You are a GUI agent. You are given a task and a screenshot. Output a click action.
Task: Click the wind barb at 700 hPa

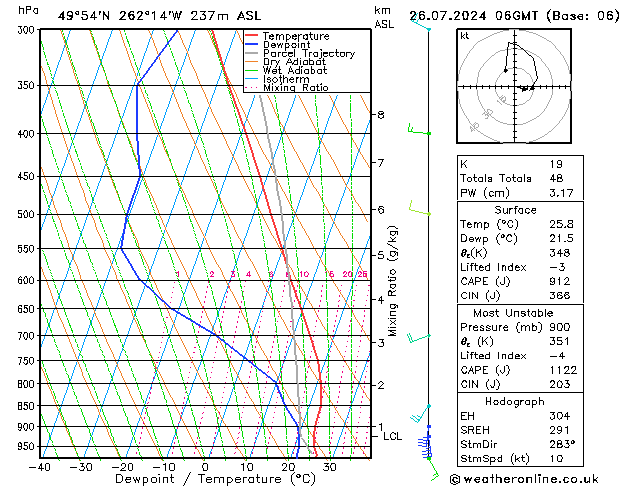pos(419,338)
